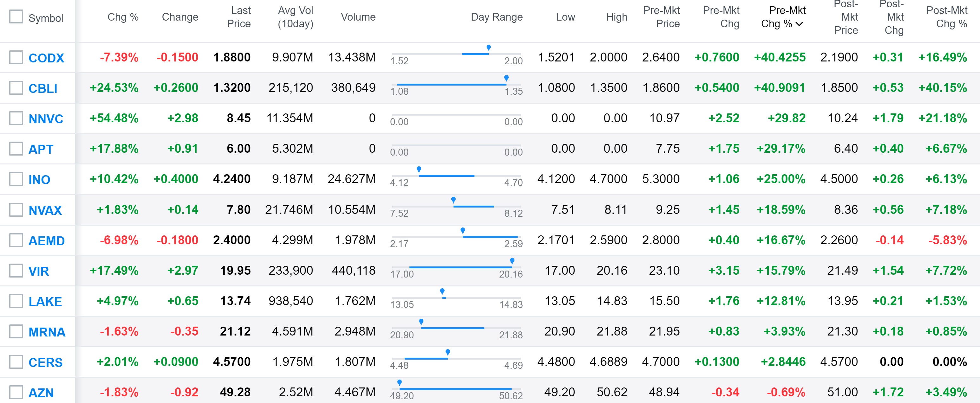Viewport: 980px width, 403px height.
Task: Click the INO day range marker pin
Action: [x=419, y=170]
